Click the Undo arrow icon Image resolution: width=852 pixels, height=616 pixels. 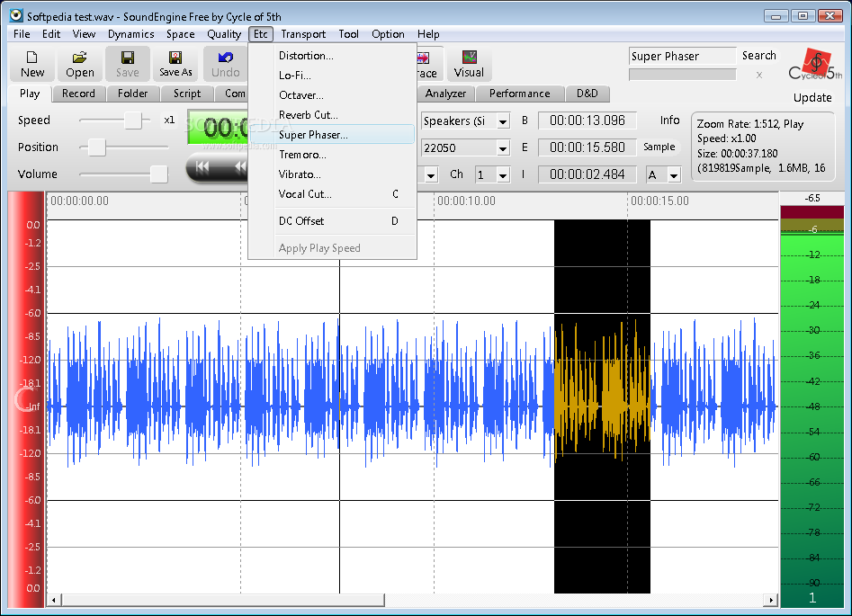225,64
